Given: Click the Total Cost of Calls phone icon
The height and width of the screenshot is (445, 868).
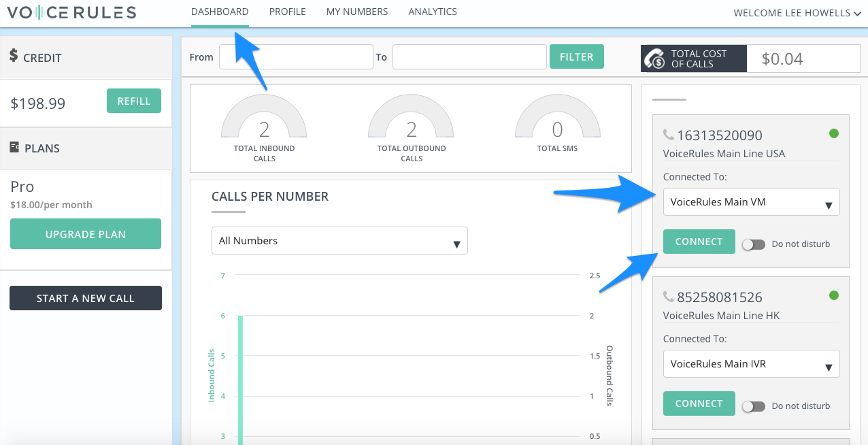Looking at the screenshot, I should coord(656,59).
